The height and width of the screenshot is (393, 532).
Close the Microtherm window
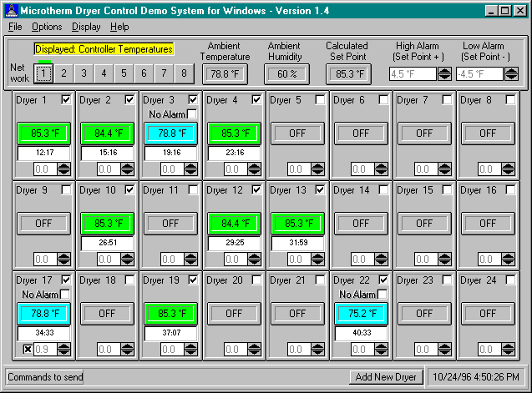pyautogui.click(x=519, y=11)
